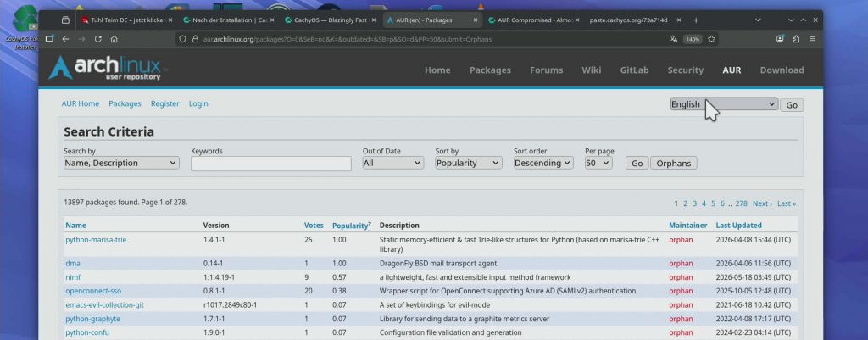Viewport: 868px width, 340px height.
Task: Click the Register link
Action: (x=165, y=103)
